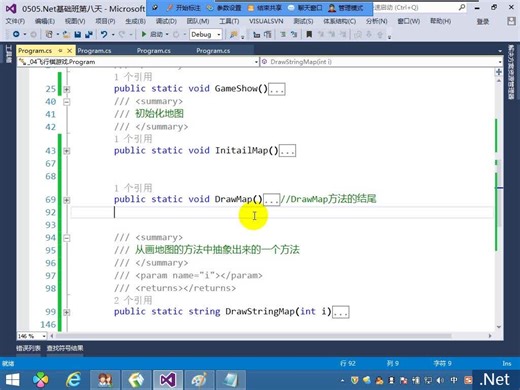
Task: Expand the GameShow() method on line 25
Action: 67,89
